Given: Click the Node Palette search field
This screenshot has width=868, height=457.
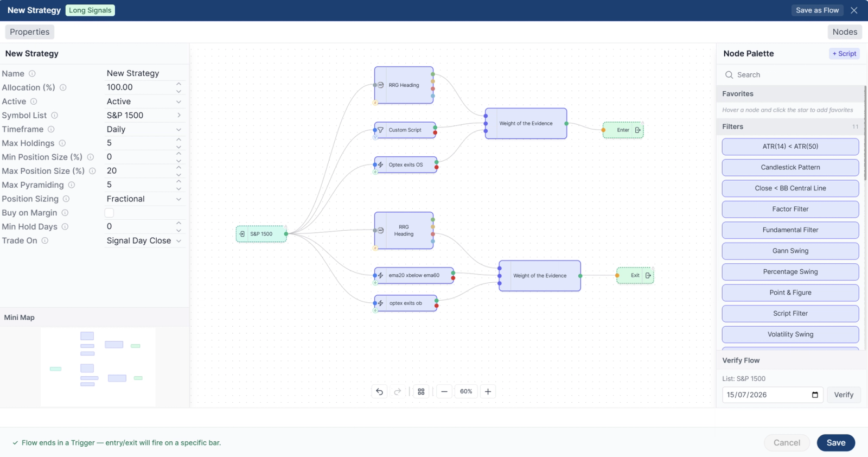Looking at the screenshot, I should point(791,75).
